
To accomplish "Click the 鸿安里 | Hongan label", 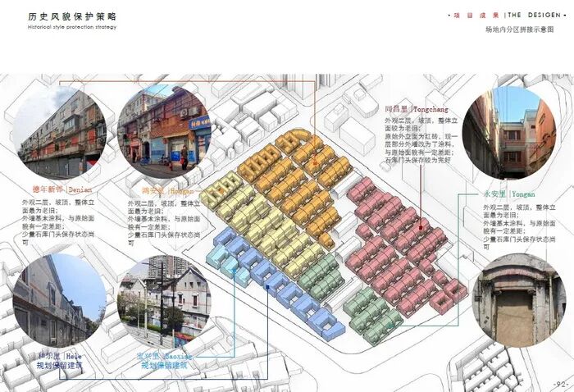I will (x=166, y=190).
